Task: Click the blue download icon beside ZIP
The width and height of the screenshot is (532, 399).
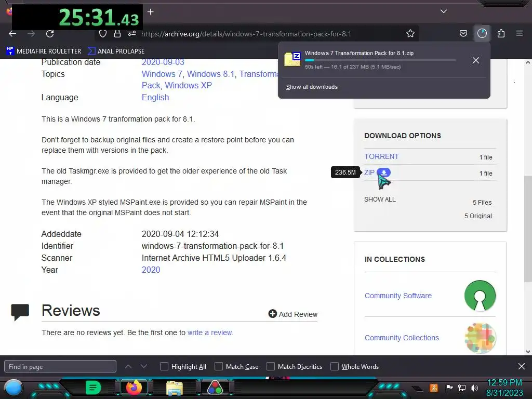Action: pyautogui.click(x=384, y=172)
